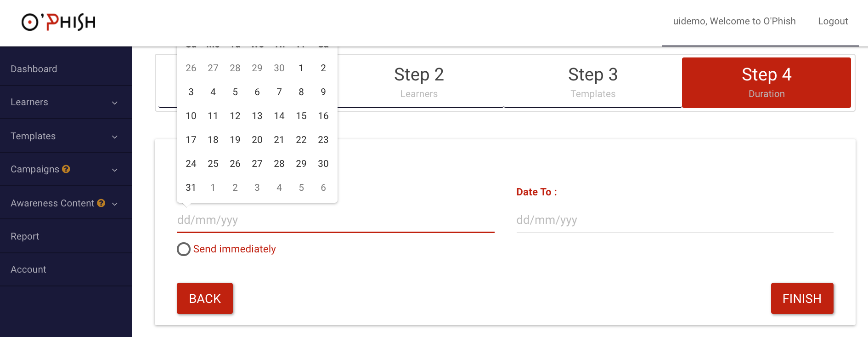This screenshot has height=337, width=868.
Task: Select the Send immediately radio button
Action: click(184, 249)
